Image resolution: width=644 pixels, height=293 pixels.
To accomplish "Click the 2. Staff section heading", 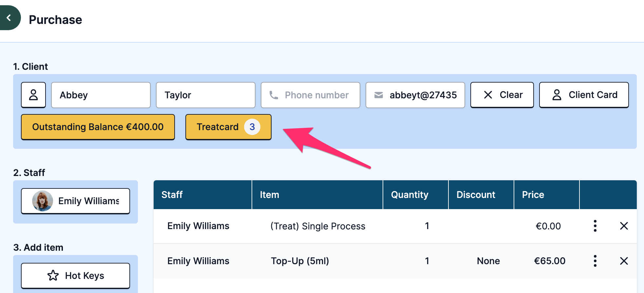I will (29, 173).
